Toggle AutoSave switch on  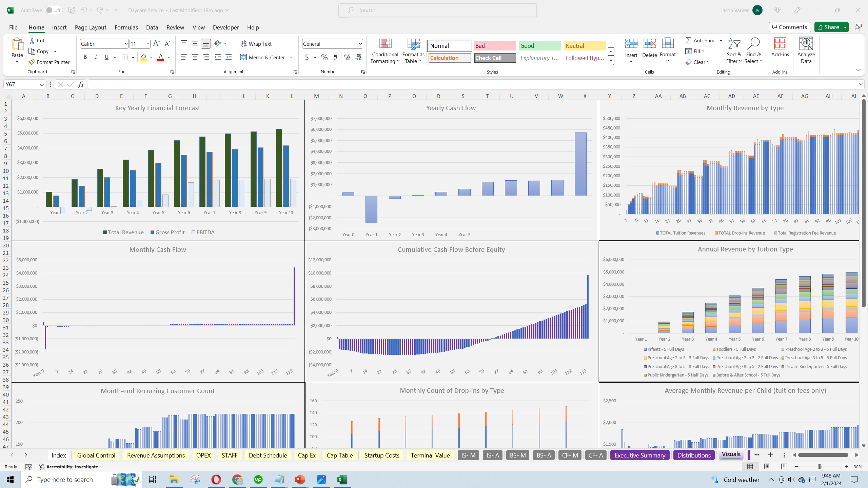(54, 10)
